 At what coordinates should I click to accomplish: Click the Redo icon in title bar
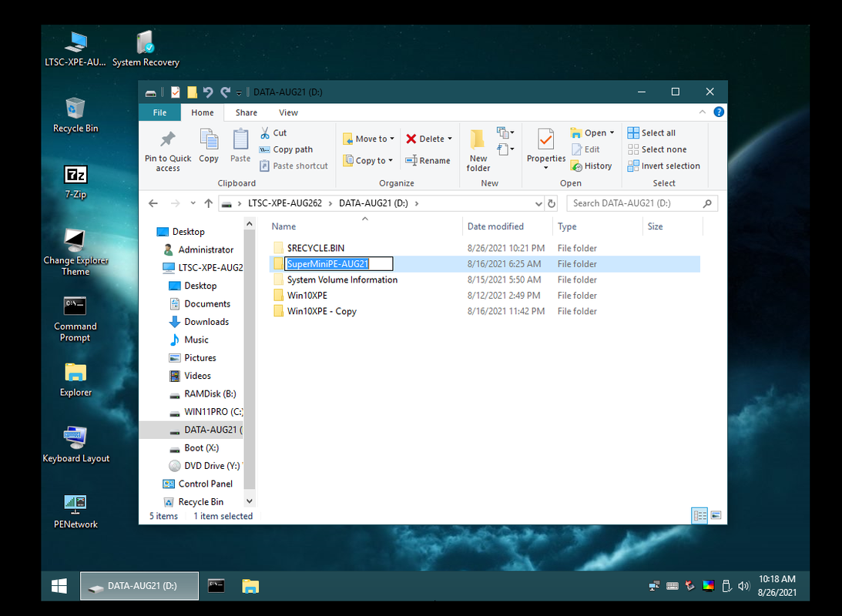[225, 92]
